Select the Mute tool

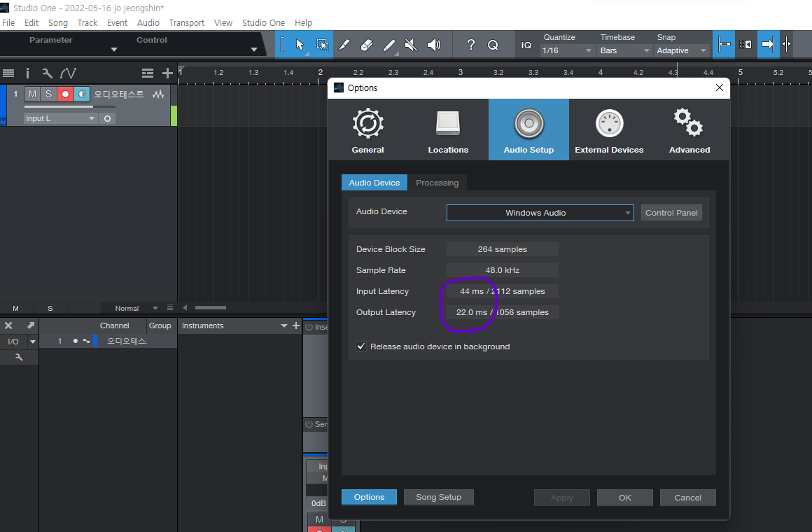click(411, 45)
